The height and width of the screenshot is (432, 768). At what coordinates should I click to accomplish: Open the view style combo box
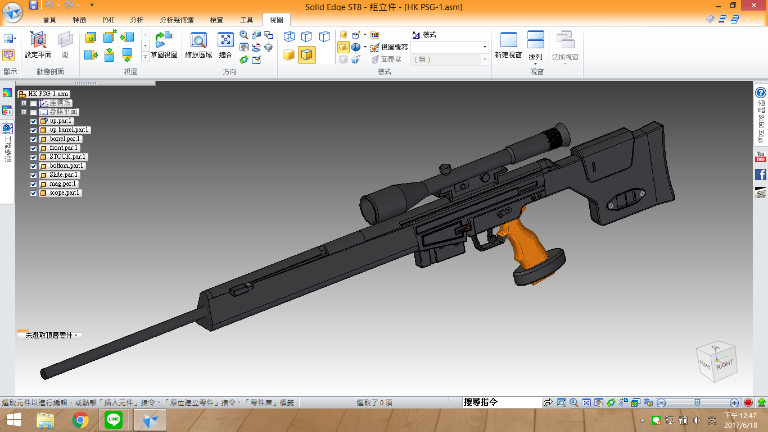tap(449, 47)
